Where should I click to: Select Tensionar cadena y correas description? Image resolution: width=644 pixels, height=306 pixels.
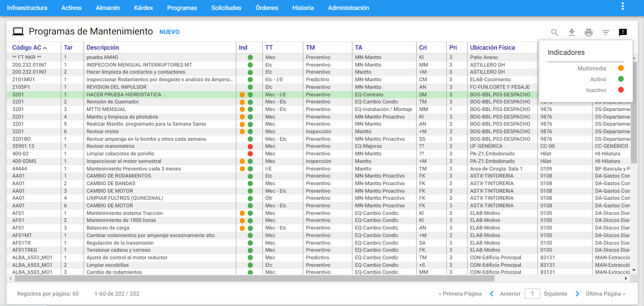[x=118, y=250]
